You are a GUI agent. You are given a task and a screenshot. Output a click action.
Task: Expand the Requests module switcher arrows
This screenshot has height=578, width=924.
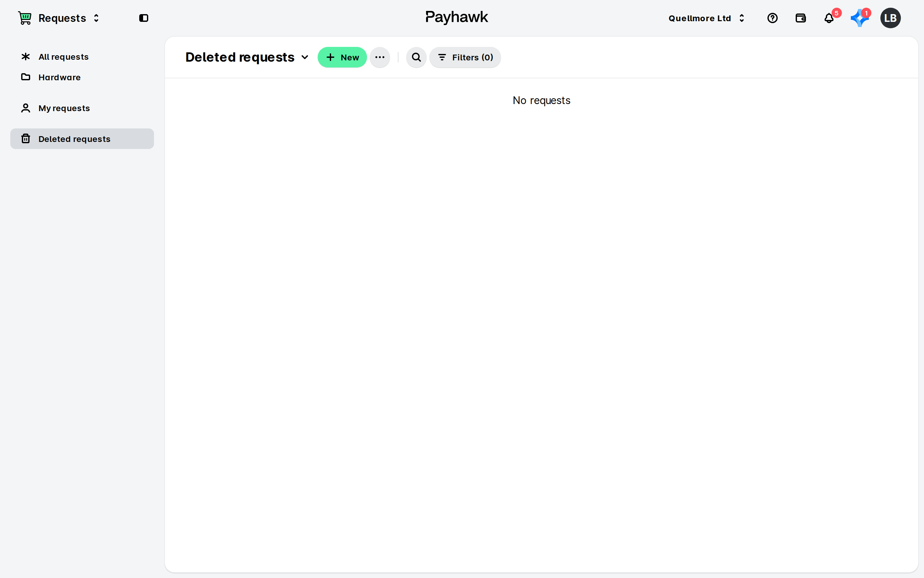pos(96,18)
